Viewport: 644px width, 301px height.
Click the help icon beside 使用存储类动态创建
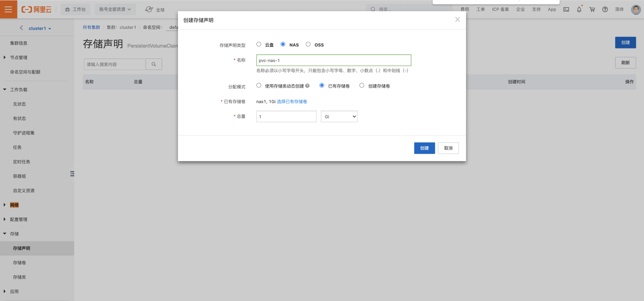[307, 86]
